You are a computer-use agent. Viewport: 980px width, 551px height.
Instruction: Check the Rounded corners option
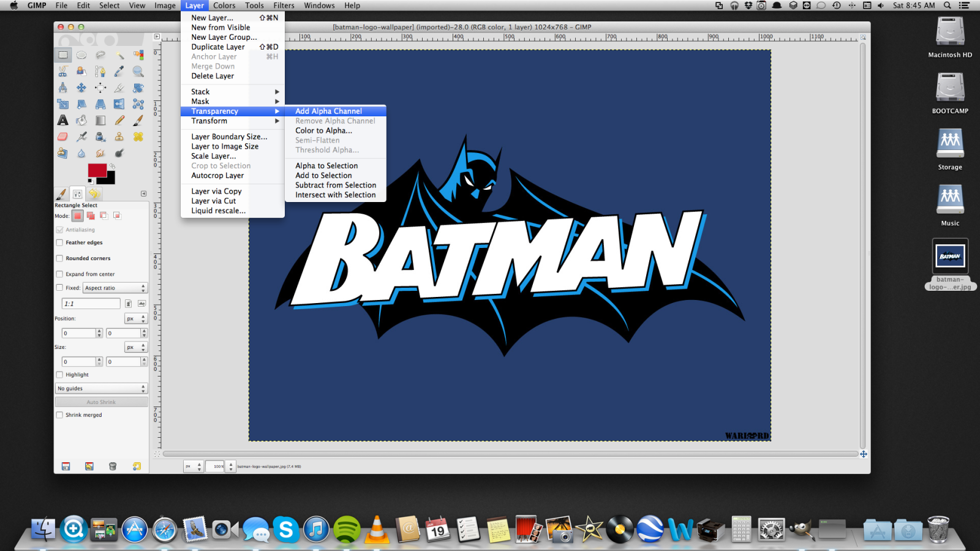tap(60, 259)
